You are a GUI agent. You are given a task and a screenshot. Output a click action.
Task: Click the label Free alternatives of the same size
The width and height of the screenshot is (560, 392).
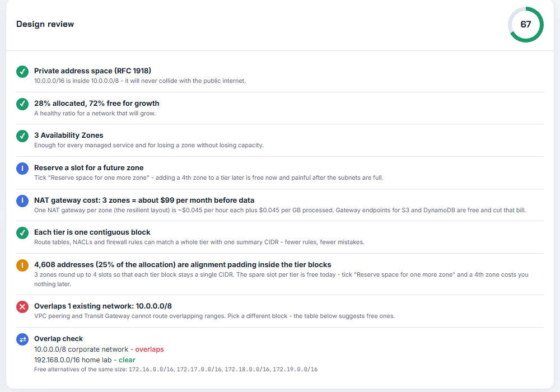pyautogui.click(x=81, y=369)
